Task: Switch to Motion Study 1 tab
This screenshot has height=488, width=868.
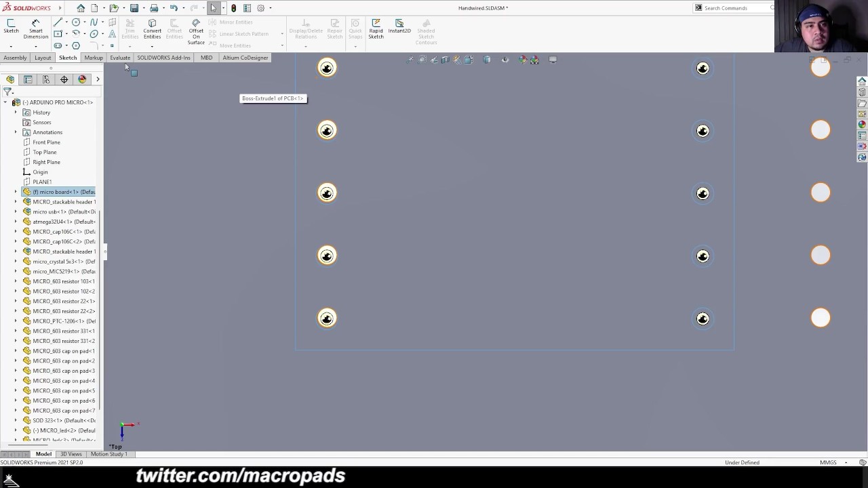Action: [108, 454]
